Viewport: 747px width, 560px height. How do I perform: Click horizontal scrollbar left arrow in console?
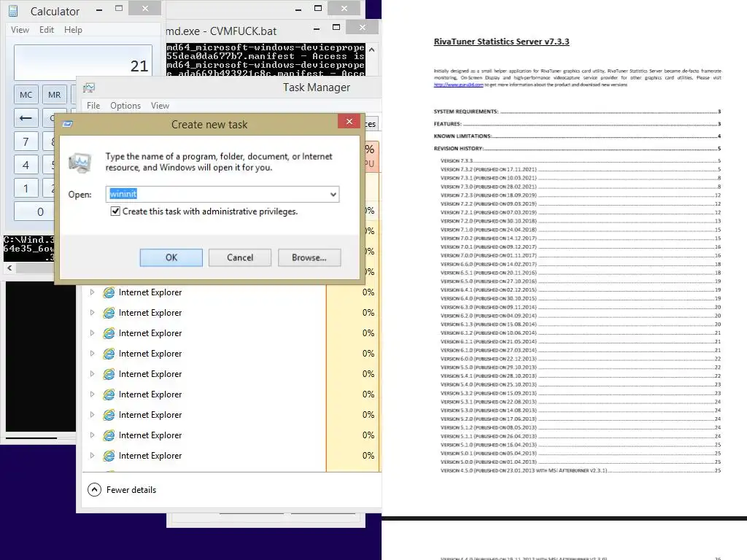(9, 268)
